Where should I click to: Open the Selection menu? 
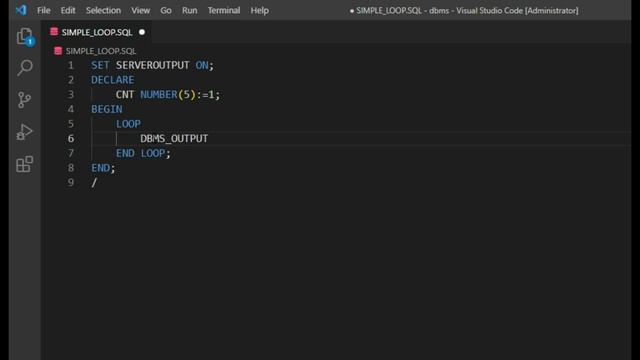pyautogui.click(x=103, y=10)
